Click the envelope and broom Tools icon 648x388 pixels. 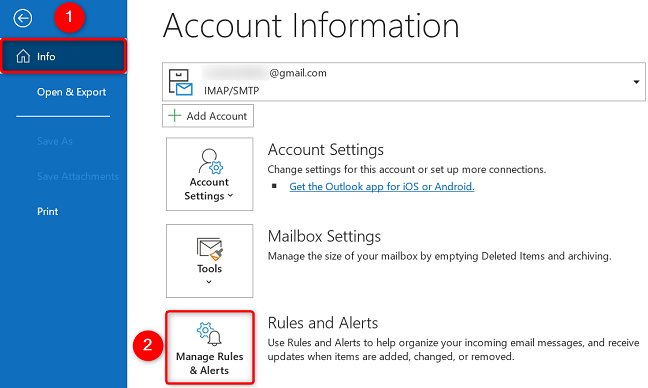(x=210, y=249)
